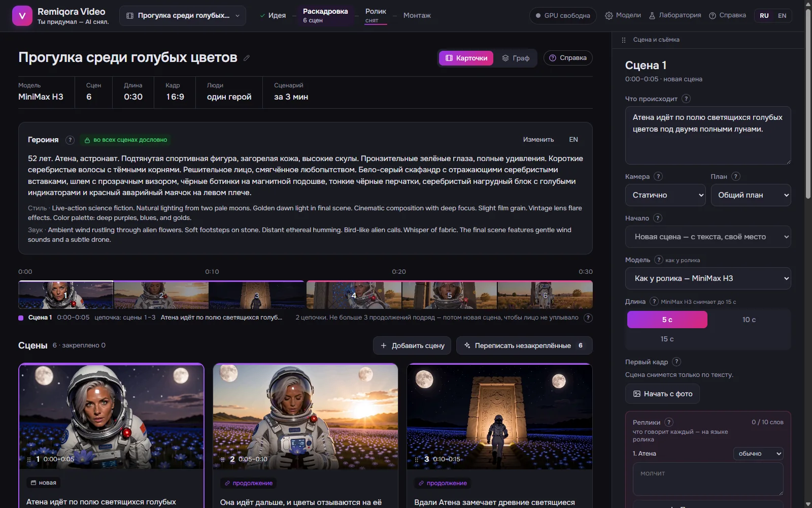Switch to the Граф view
The image size is (812, 508).
pyautogui.click(x=516, y=58)
